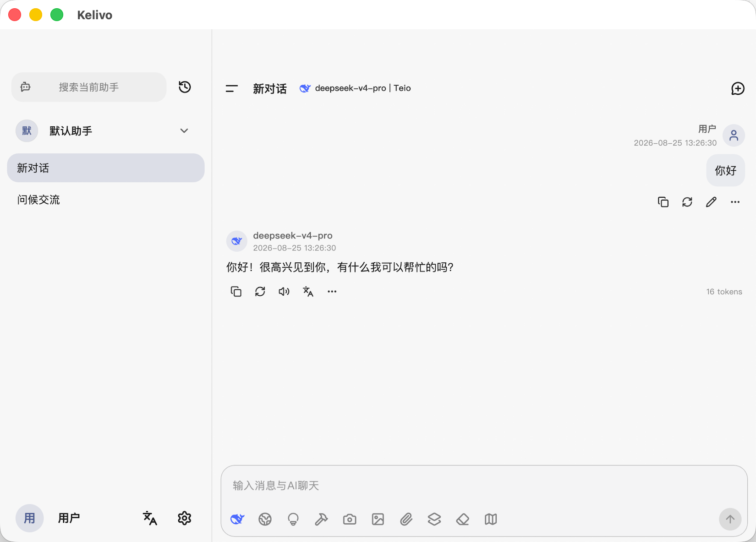Send message with up arrow button

tap(730, 519)
